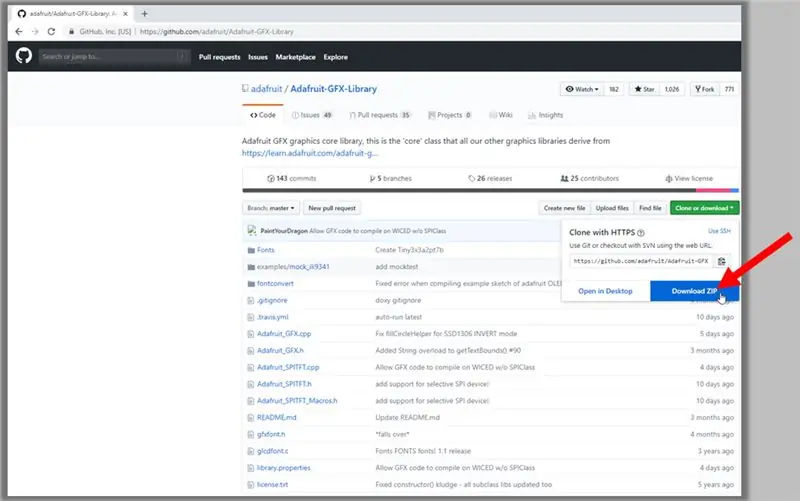
Task: Click Create new file button
Action: [564, 208]
